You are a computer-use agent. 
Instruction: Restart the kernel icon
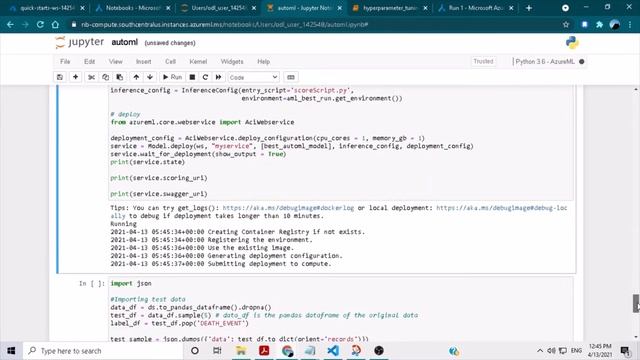point(205,77)
